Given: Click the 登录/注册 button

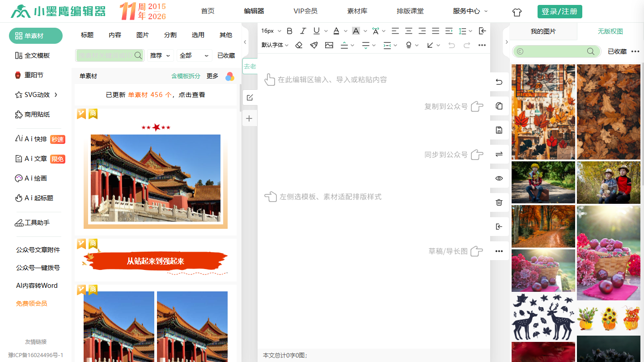Looking at the screenshot, I should pos(559,12).
